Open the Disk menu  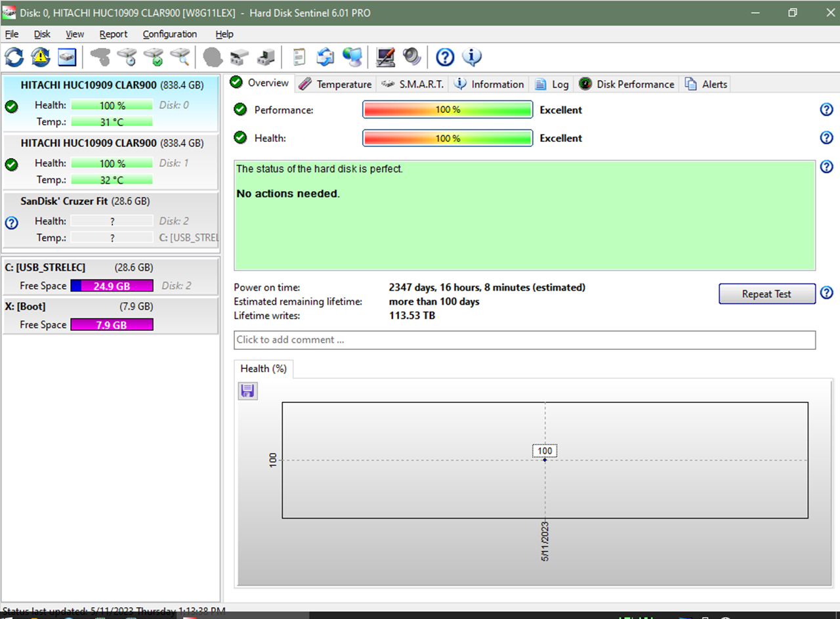click(x=42, y=34)
